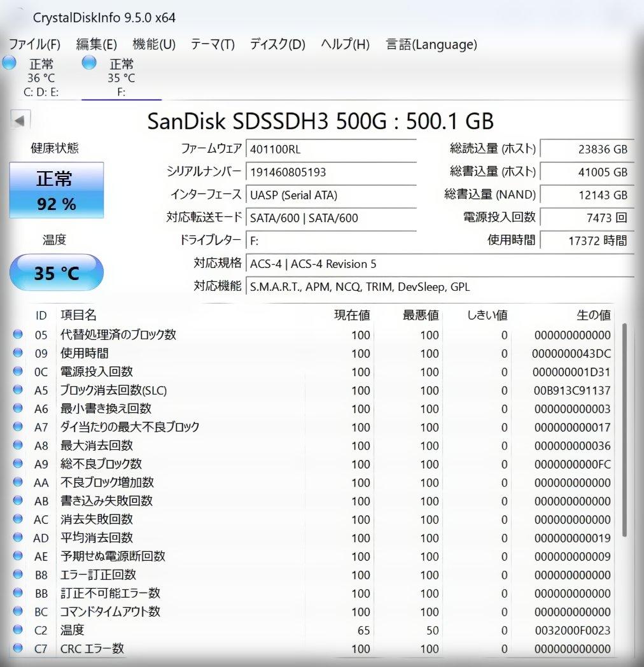The height and width of the screenshot is (667, 644).
Task: Click status dot for attribute 0C
Action: (18, 371)
